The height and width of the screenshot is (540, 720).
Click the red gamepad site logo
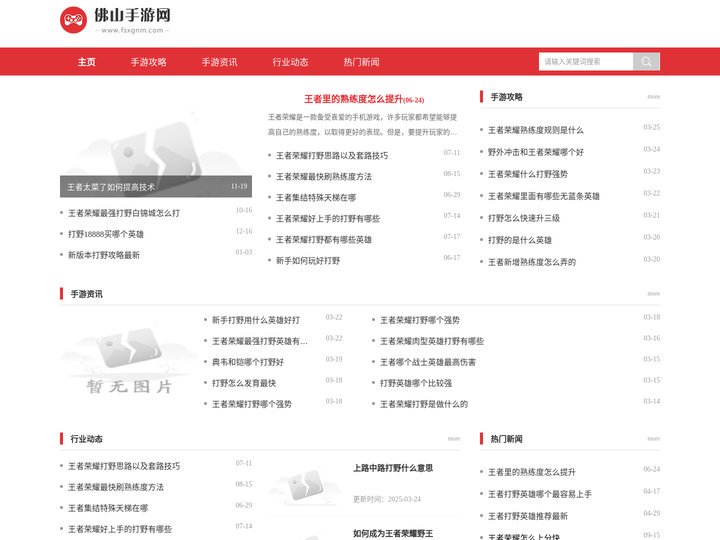pyautogui.click(x=73, y=20)
